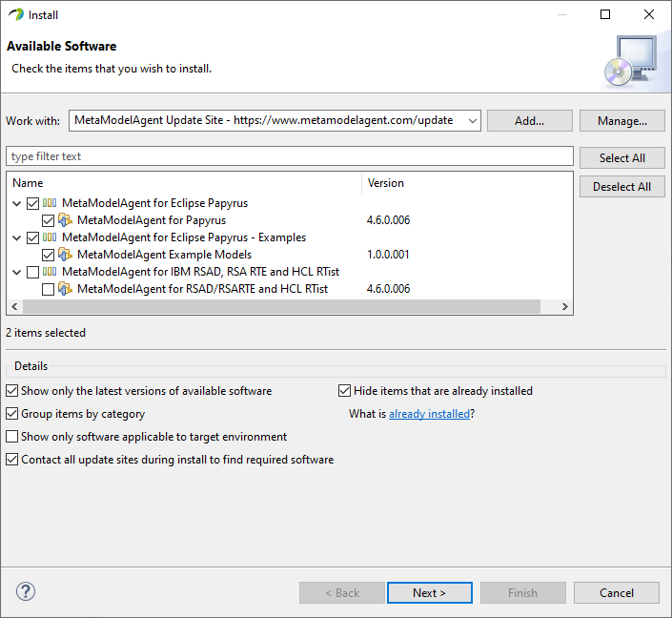Select MetaModelAgent for Eclipse Papyrus - Examples text

point(184,237)
